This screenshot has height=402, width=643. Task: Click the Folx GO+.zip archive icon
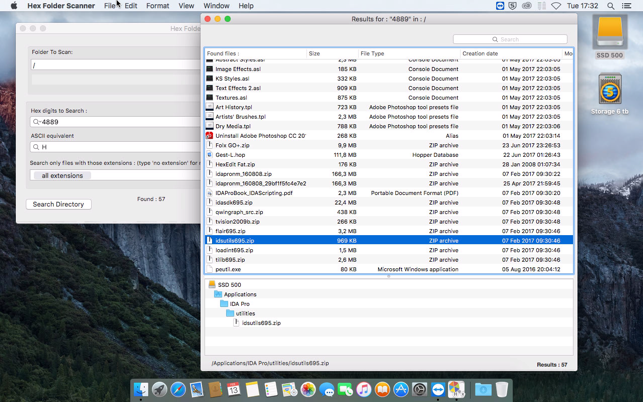[210, 145]
